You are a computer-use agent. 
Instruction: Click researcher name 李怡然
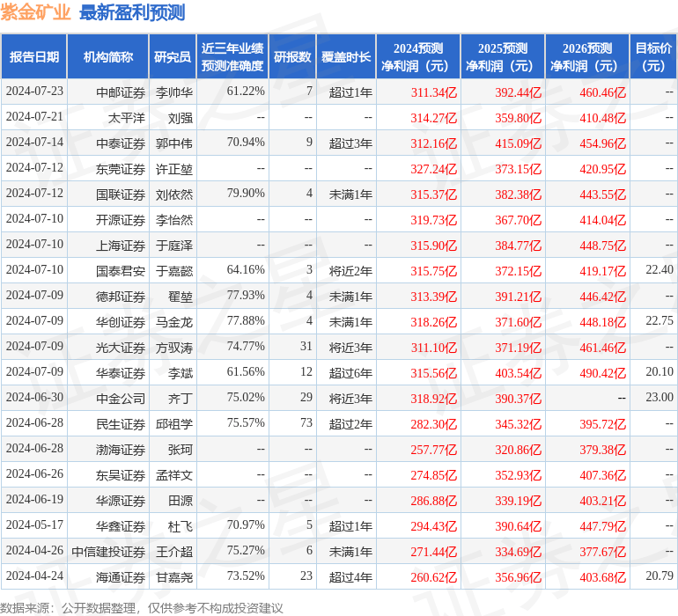[x=174, y=220]
